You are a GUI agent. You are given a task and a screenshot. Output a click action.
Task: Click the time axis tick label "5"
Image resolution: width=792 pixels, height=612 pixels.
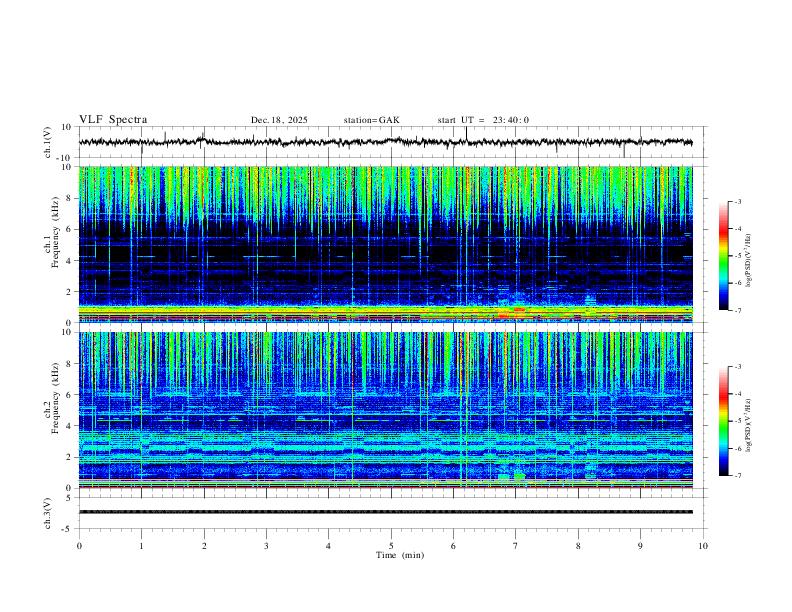[x=391, y=546]
